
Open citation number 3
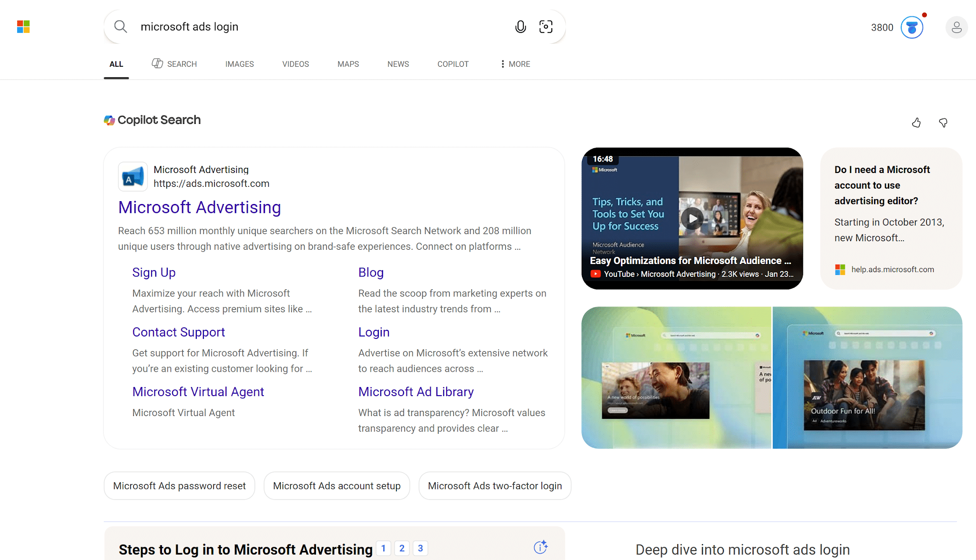pyautogui.click(x=420, y=548)
